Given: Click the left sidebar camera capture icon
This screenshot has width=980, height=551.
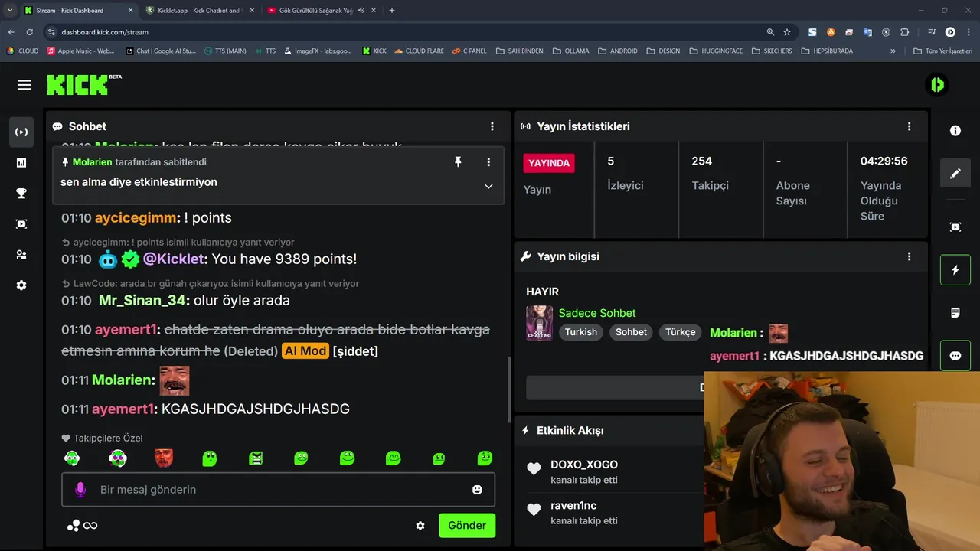Looking at the screenshot, I should [21, 223].
